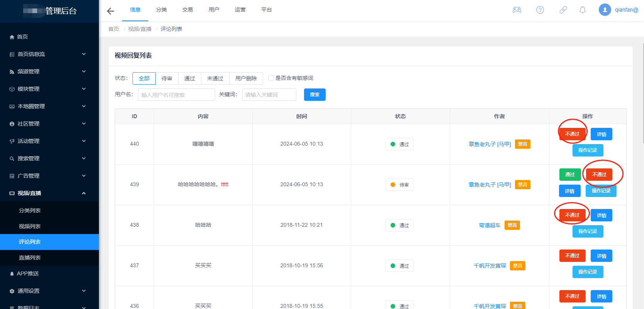Click the user avatar icon
Image resolution: width=644 pixels, height=309 pixels.
tap(605, 10)
